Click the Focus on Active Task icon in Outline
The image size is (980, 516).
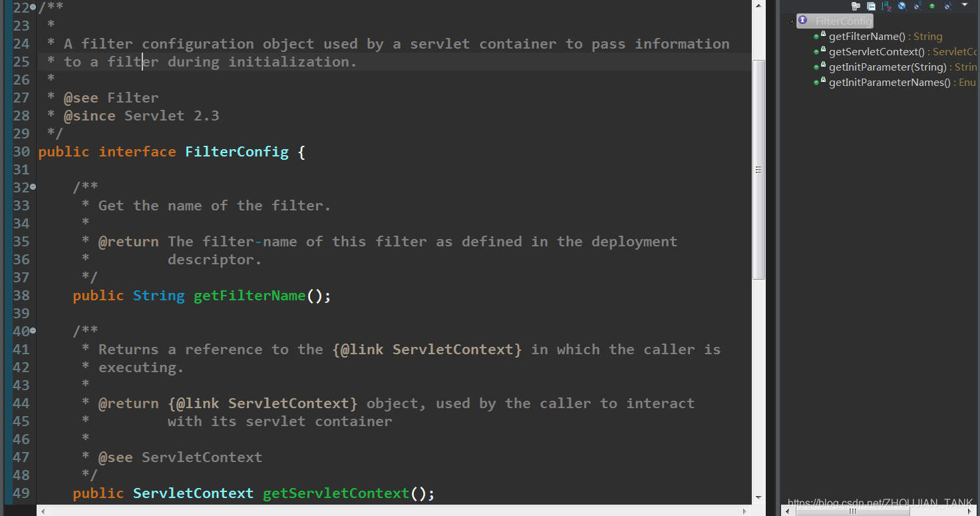pyautogui.click(x=856, y=6)
